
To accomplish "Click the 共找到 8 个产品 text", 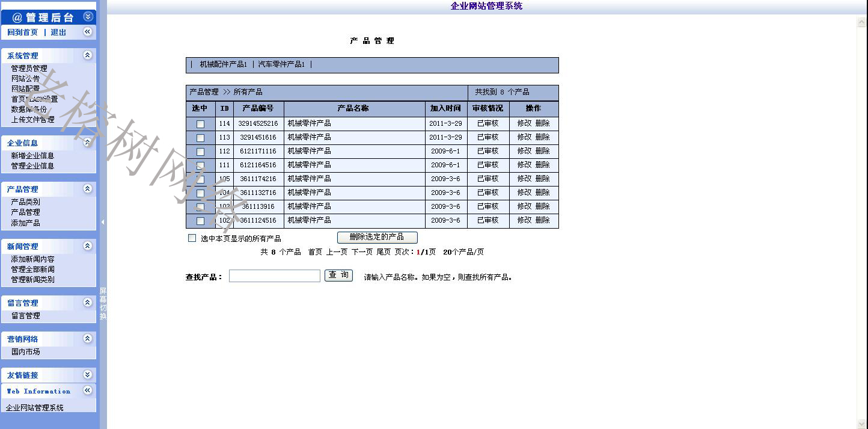I will click(x=503, y=92).
